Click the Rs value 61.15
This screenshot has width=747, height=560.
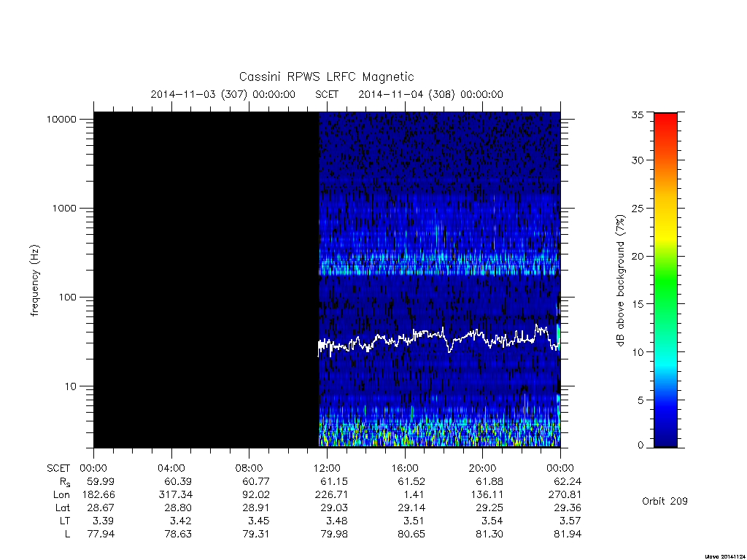click(333, 482)
